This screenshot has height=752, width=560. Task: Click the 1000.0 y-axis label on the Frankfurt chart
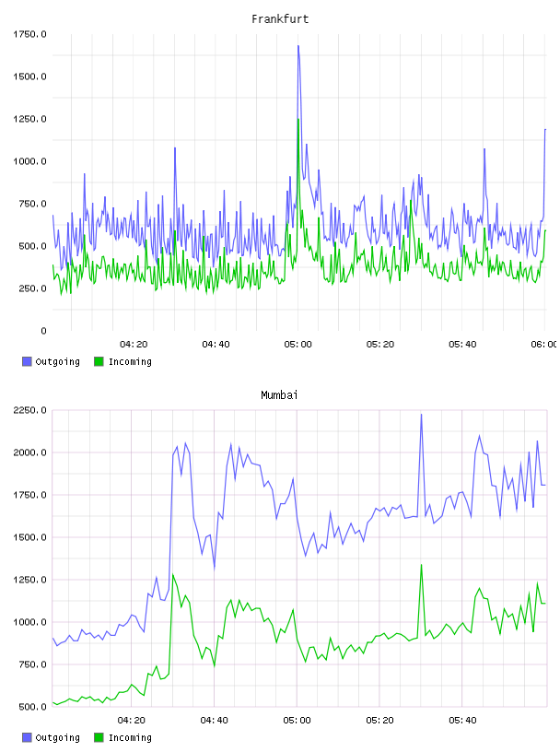pyautogui.click(x=29, y=161)
